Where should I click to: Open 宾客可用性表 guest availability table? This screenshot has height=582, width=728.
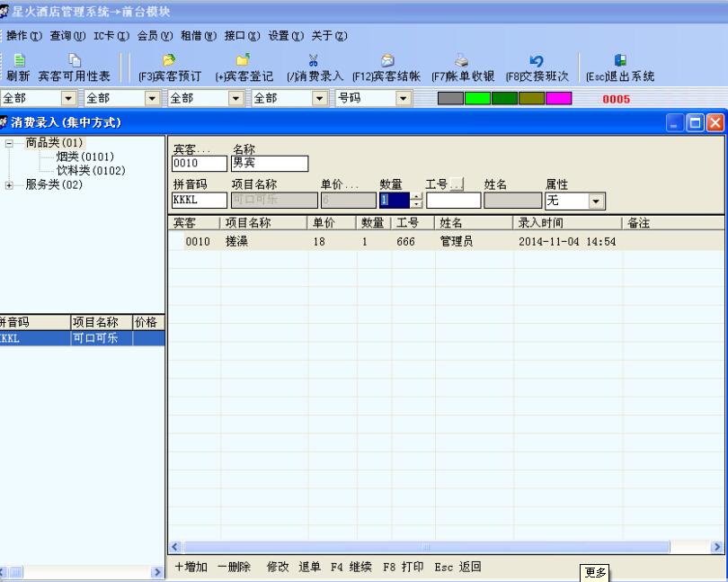coord(75,67)
